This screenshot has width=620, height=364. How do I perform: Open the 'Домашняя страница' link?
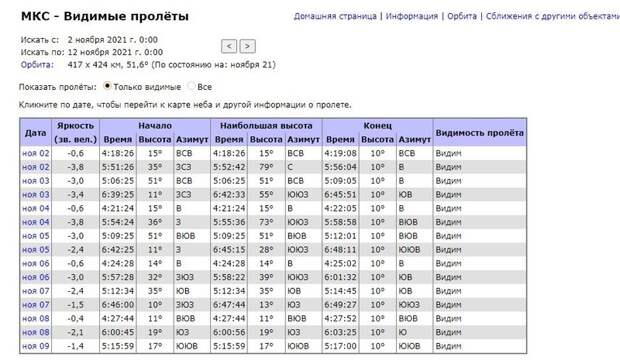click(x=335, y=16)
